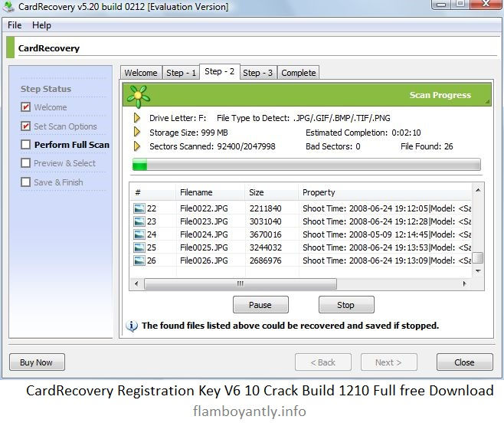Toggle the Set Scan Options checkbox

[x=26, y=126]
